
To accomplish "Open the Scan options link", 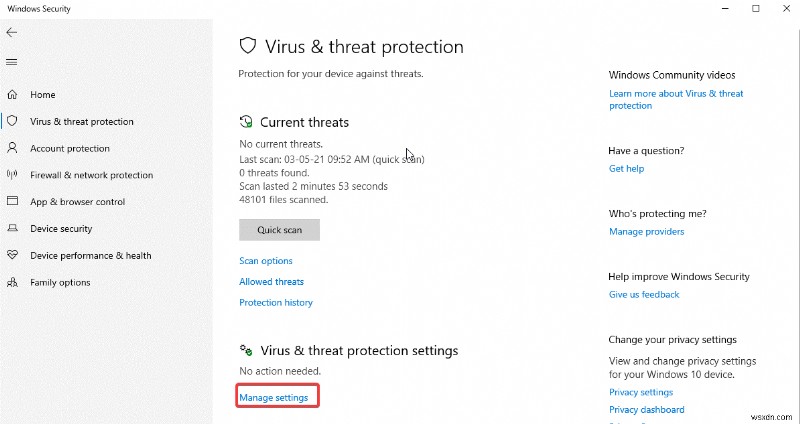I will pos(266,261).
